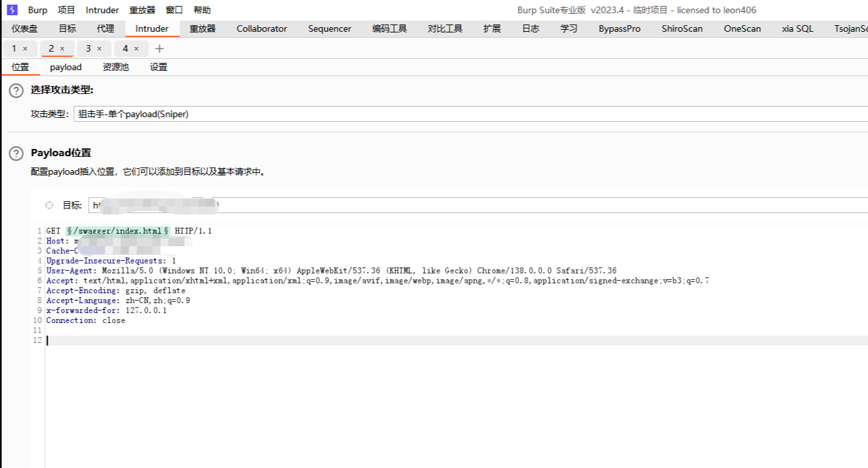868x468 pixels.
Task: Switch to the 设置 sub-tab
Action: pyautogui.click(x=158, y=67)
